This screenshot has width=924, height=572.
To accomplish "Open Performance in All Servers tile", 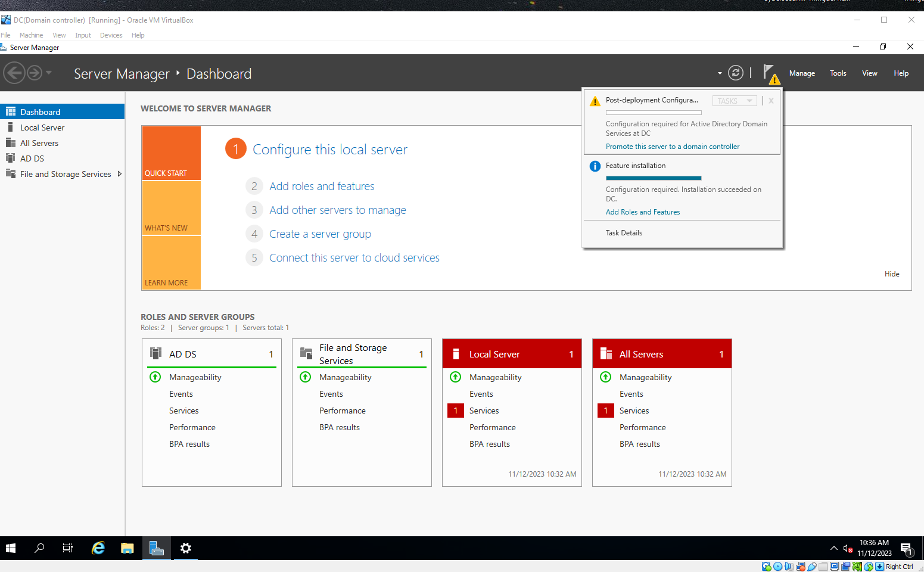I will (x=643, y=427).
